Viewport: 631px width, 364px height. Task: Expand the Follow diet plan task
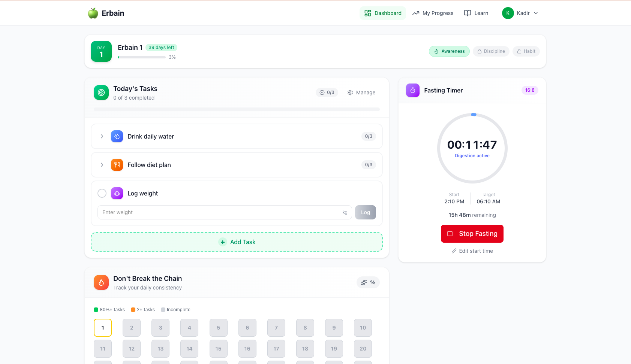point(102,165)
